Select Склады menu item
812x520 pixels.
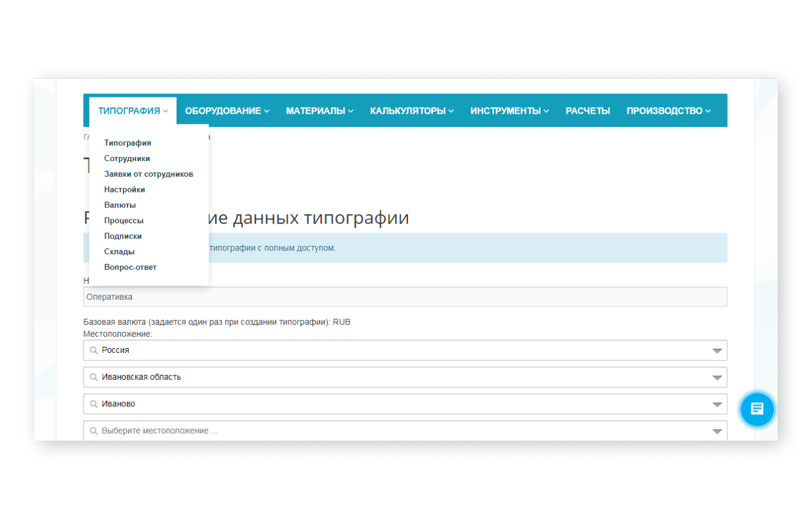pos(119,252)
